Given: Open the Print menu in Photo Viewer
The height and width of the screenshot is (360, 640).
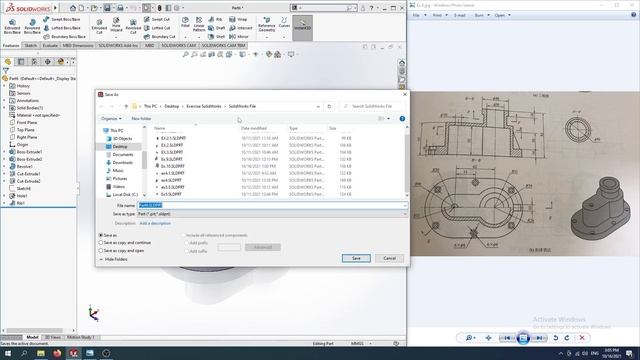Looking at the screenshot, I should click(x=437, y=15).
